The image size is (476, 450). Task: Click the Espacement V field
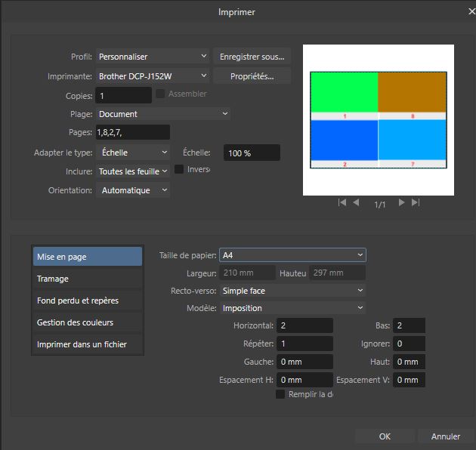point(409,380)
